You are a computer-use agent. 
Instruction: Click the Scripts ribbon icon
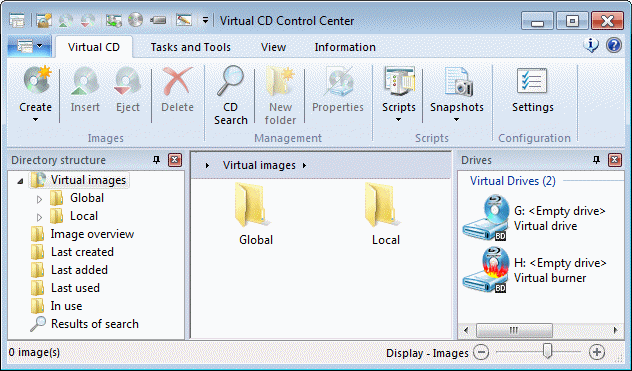point(399,81)
